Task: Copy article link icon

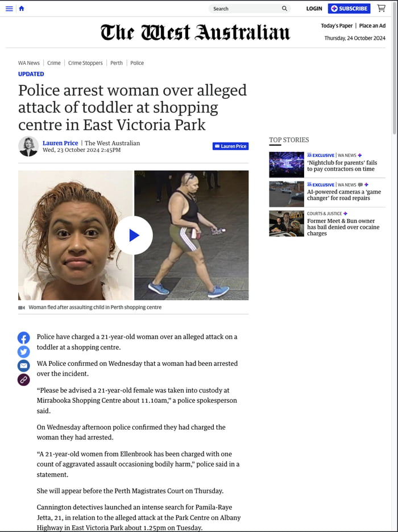Action: point(24,380)
